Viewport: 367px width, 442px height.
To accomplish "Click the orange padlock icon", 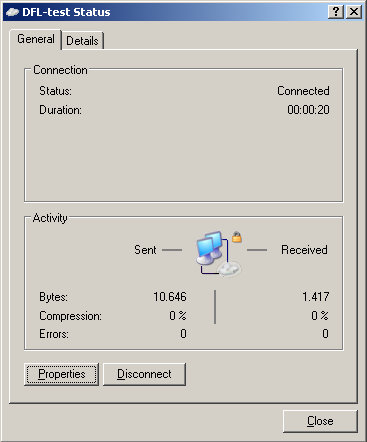I will click(237, 237).
